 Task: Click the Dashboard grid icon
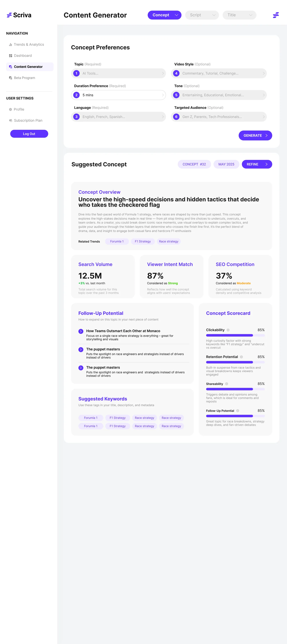tap(10, 56)
